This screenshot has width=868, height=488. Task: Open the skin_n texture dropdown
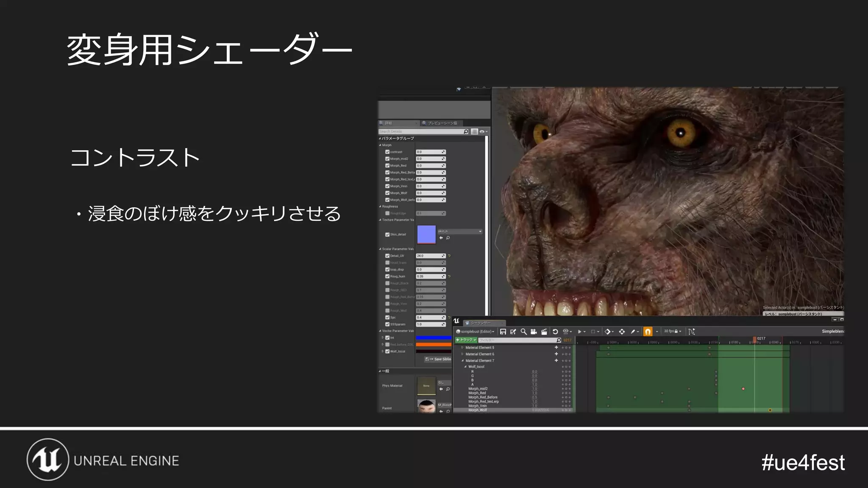460,232
